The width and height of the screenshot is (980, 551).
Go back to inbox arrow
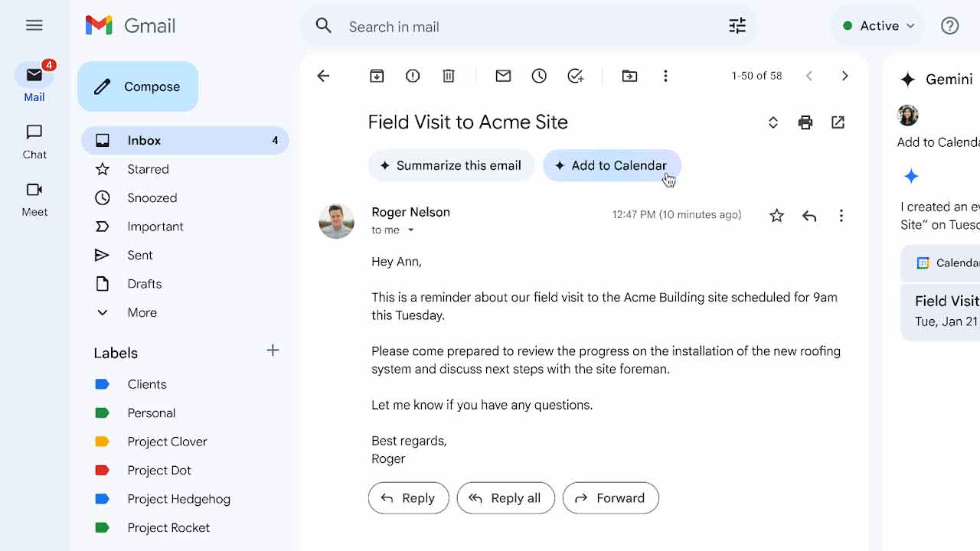coord(323,76)
